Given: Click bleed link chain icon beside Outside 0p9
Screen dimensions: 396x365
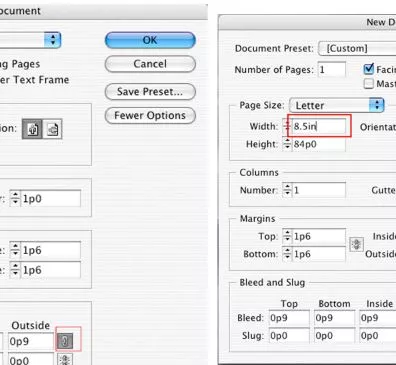Looking at the screenshot, I should click(x=65, y=341).
